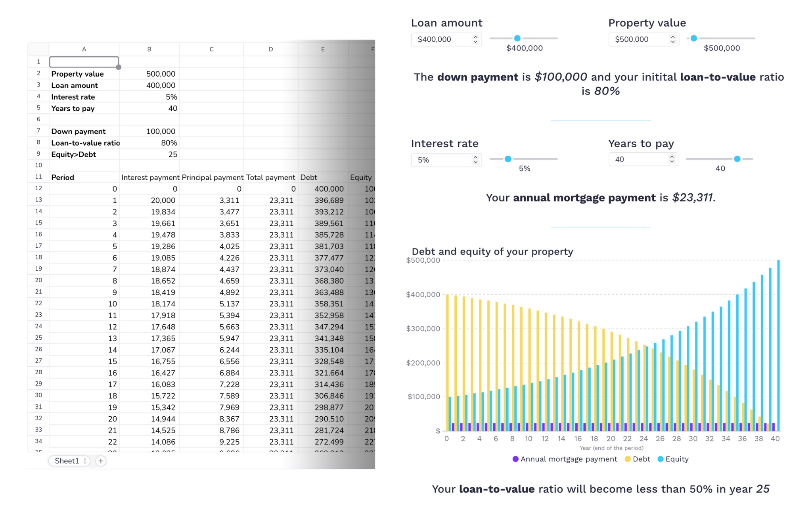Select the Sheet1 tab
This screenshot has height=508, width=812.
pyautogui.click(x=67, y=461)
